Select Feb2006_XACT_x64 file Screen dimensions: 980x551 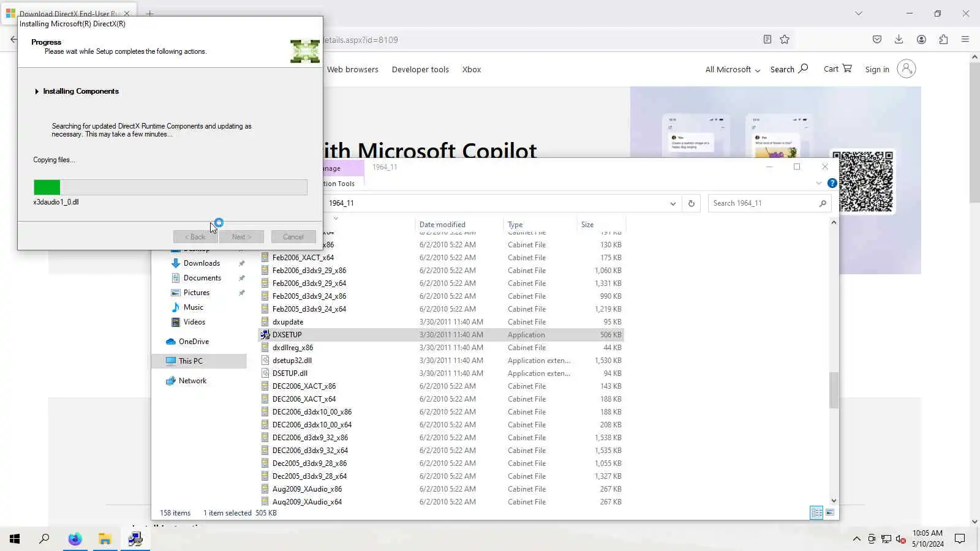coord(303,258)
